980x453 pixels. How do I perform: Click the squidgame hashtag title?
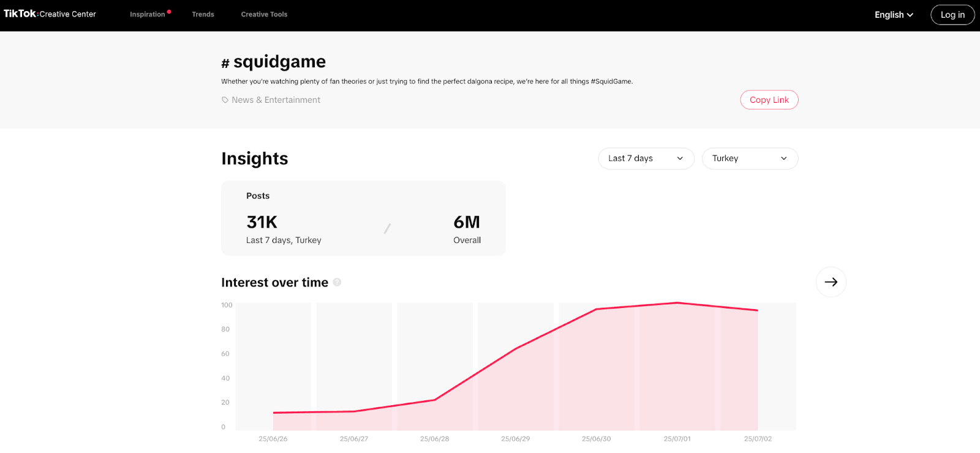click(x=273, y=61)
